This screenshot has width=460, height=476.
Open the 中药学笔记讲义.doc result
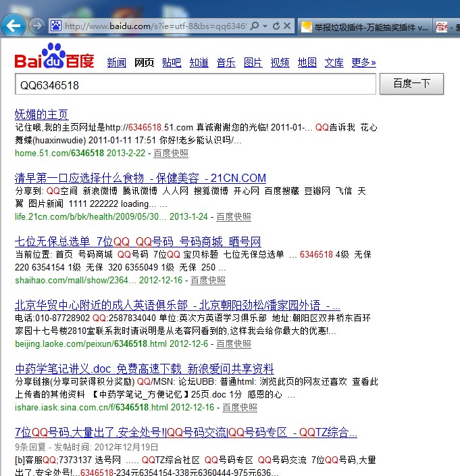[x=145, y=369]
